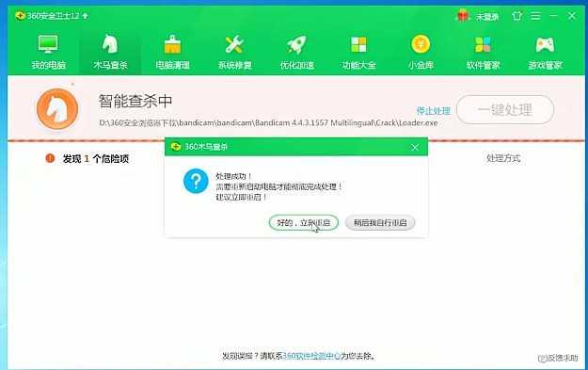This screenshot has width=588, height=370.
Task: Click the 360 logo icon in dialog title
Action: [x=176, y=147]
